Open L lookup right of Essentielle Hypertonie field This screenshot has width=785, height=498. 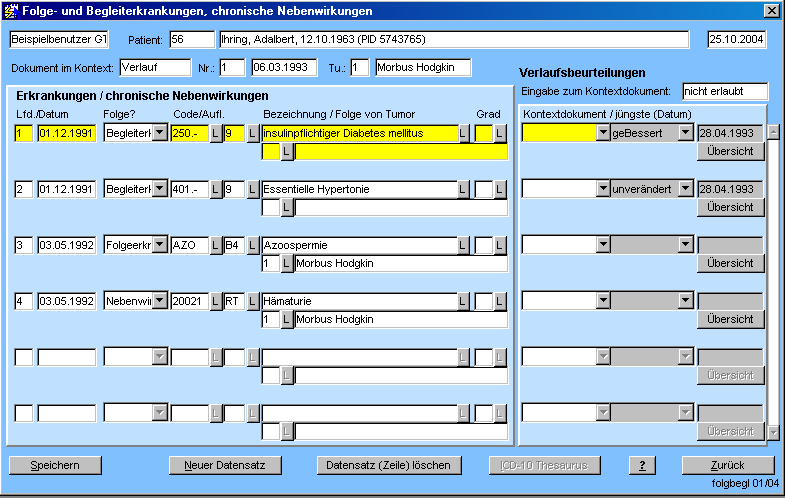coord(463,189)
